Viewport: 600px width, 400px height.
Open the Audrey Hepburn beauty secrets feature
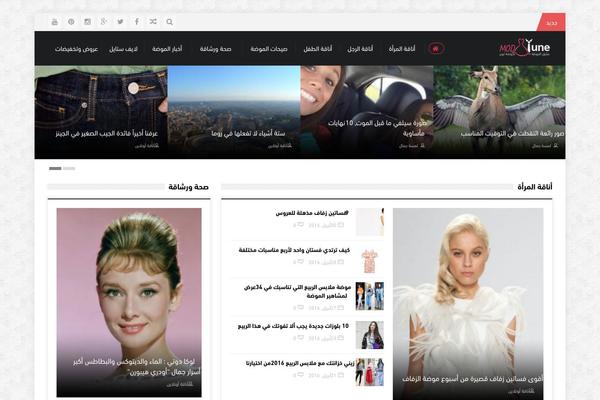(129, 302)
